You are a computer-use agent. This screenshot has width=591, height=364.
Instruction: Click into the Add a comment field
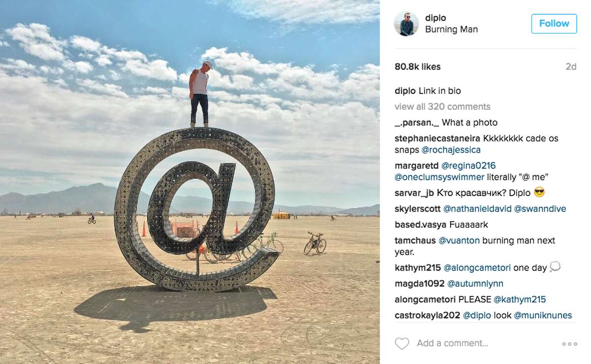[x=452, y=343]
